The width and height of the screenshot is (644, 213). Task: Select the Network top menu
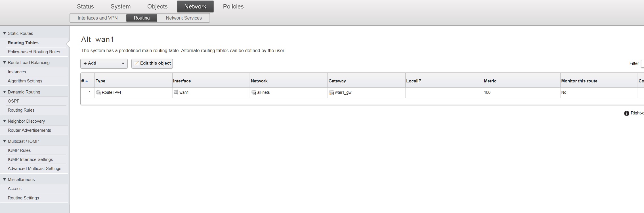pyautogui.click(x=195, y=7)
